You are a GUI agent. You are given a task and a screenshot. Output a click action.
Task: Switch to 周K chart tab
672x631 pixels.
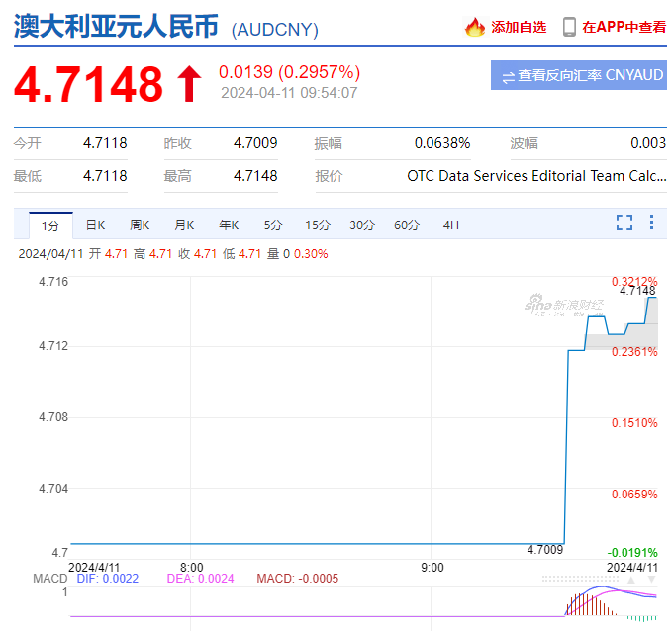coord(140,225)
